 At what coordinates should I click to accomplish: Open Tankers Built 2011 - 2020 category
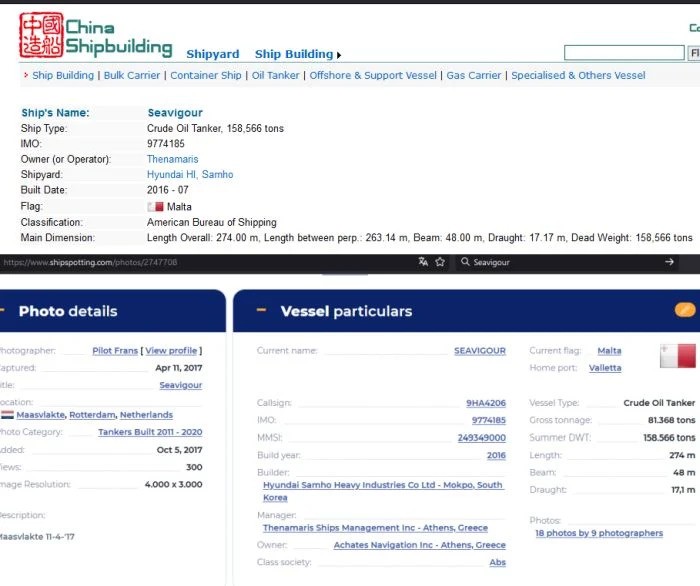coord(150,432)
